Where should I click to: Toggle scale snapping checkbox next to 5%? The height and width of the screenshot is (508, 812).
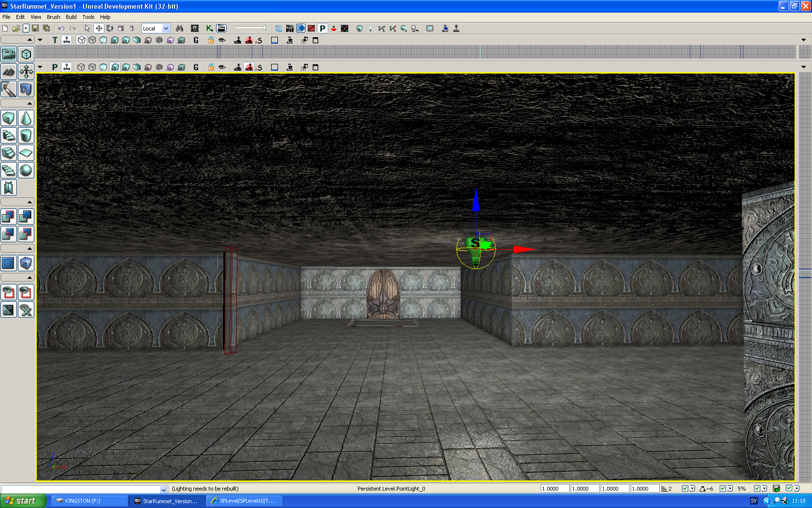click(757, 489)
